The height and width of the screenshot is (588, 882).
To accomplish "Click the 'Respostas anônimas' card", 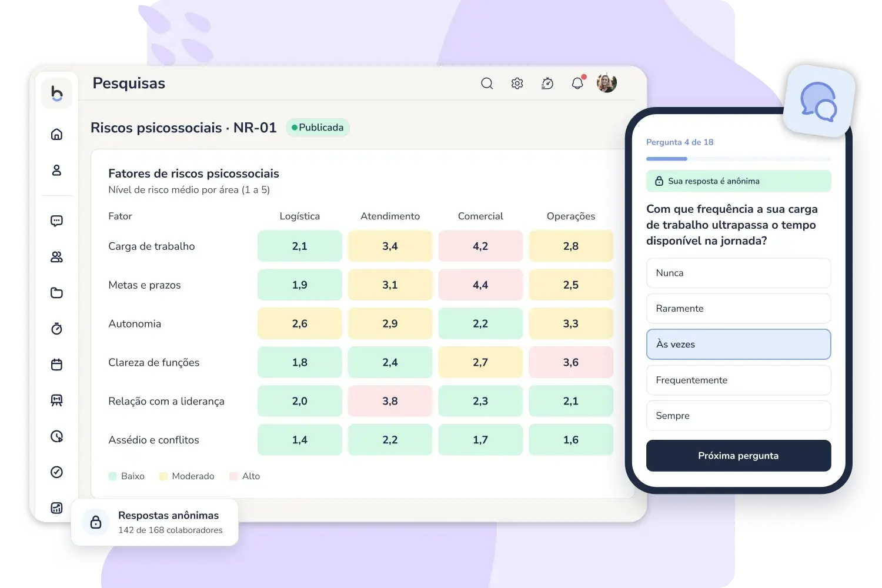I will pos(155,522).
